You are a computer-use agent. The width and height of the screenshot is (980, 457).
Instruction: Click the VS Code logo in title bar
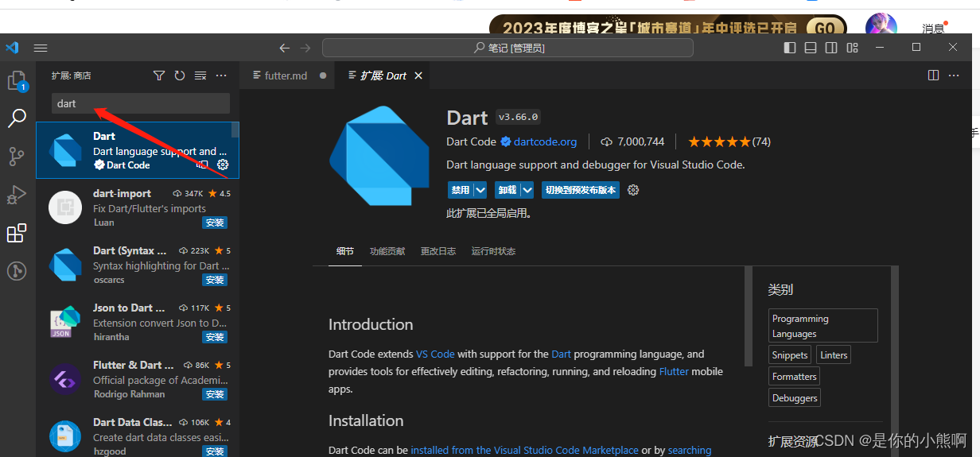[x=12, y=48]
